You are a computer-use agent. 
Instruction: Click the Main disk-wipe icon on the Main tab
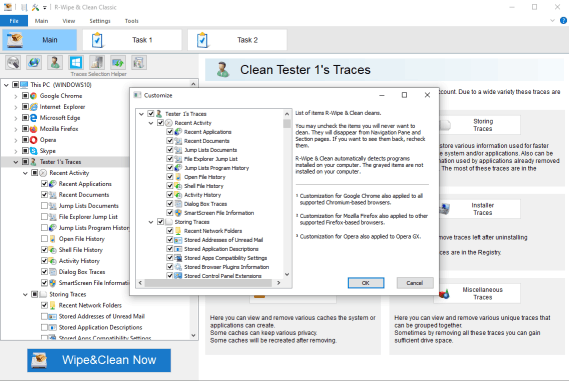(x=15, y=40)
